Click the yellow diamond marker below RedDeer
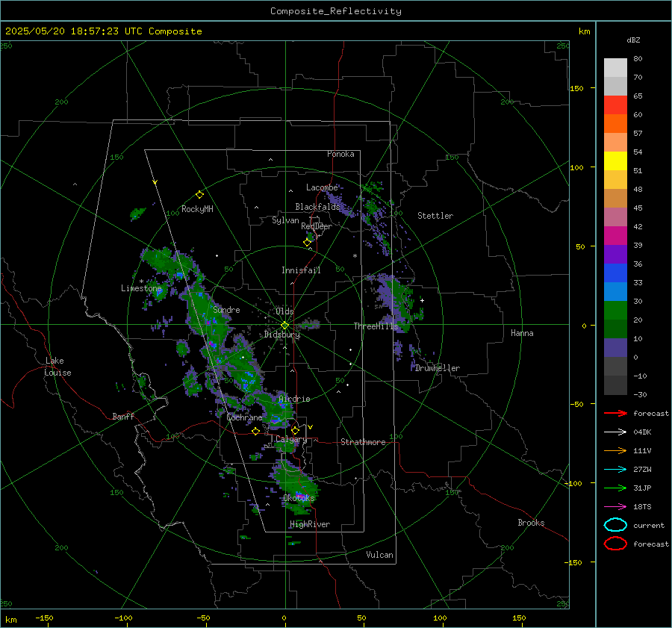The height and width of the screenshot is (628, 672). tap(307, 243)
